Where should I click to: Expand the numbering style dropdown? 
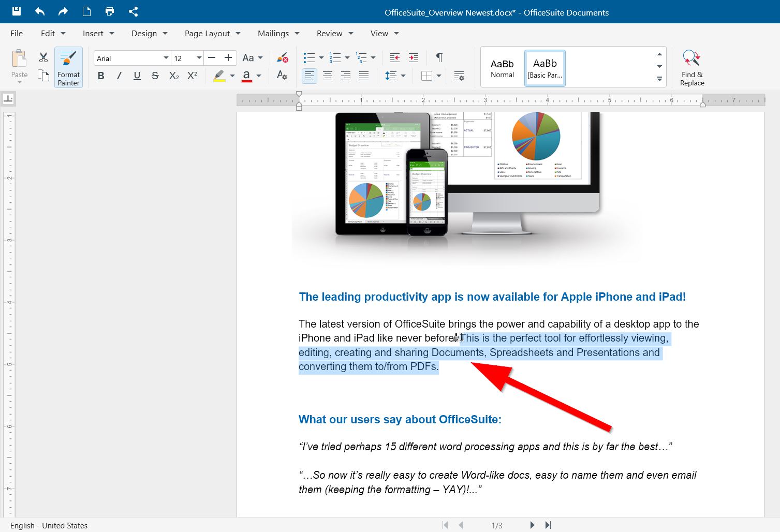[347, 58]
